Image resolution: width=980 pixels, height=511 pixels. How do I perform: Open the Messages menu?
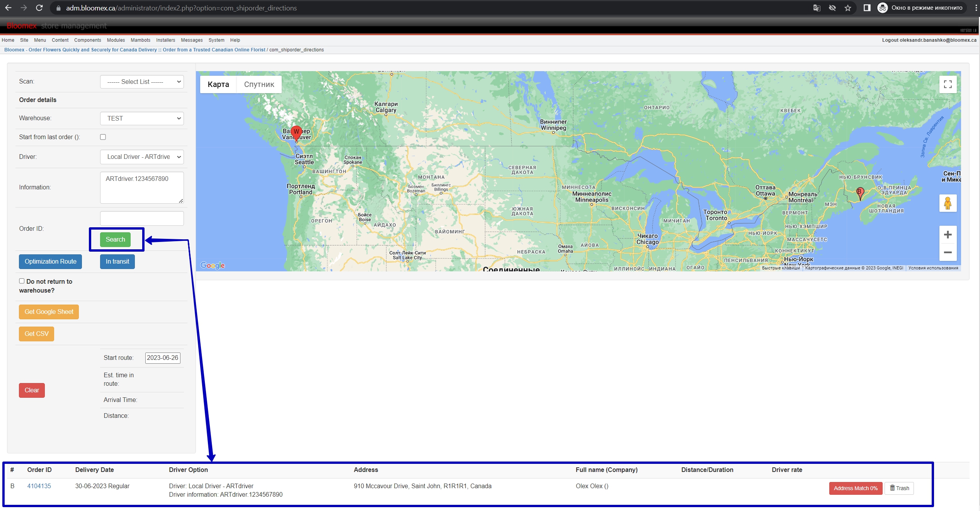tap(192, 40)
